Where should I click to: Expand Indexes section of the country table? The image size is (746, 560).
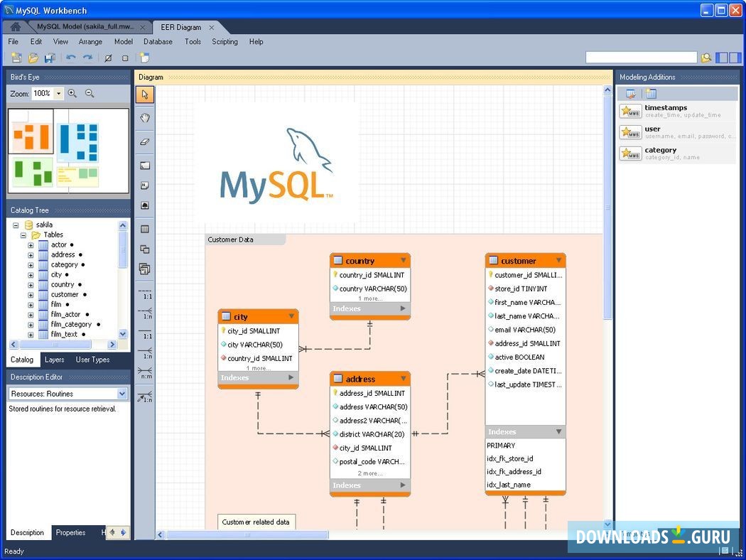[x=403, y=308]
